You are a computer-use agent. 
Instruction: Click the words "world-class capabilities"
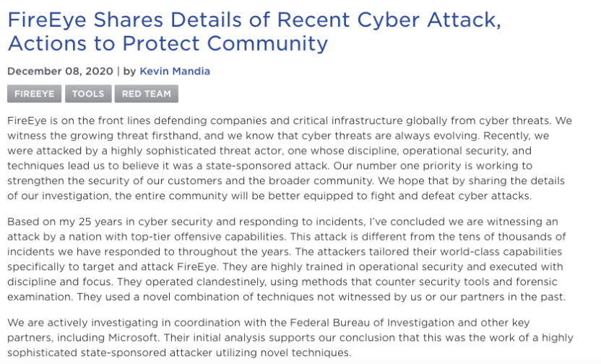tap(498, 253)
